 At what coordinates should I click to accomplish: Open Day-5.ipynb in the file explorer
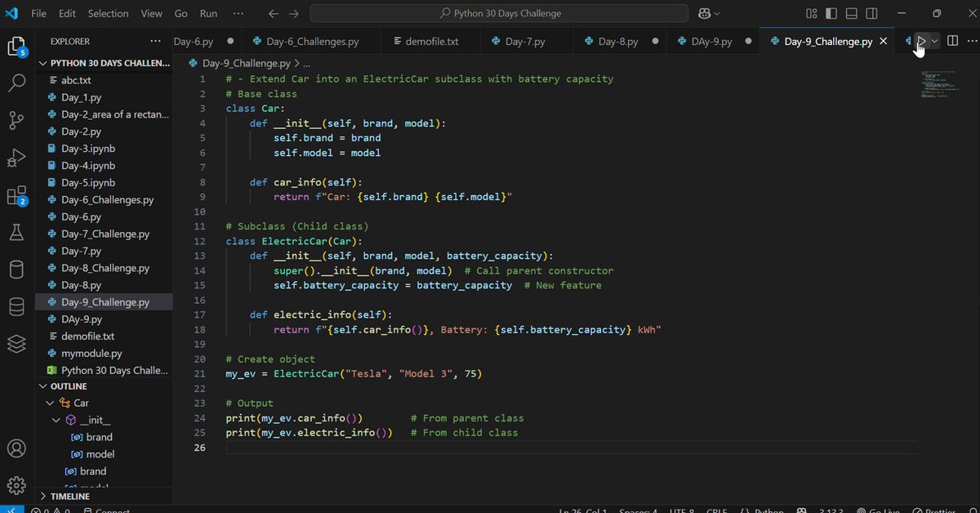click(105, 183)
